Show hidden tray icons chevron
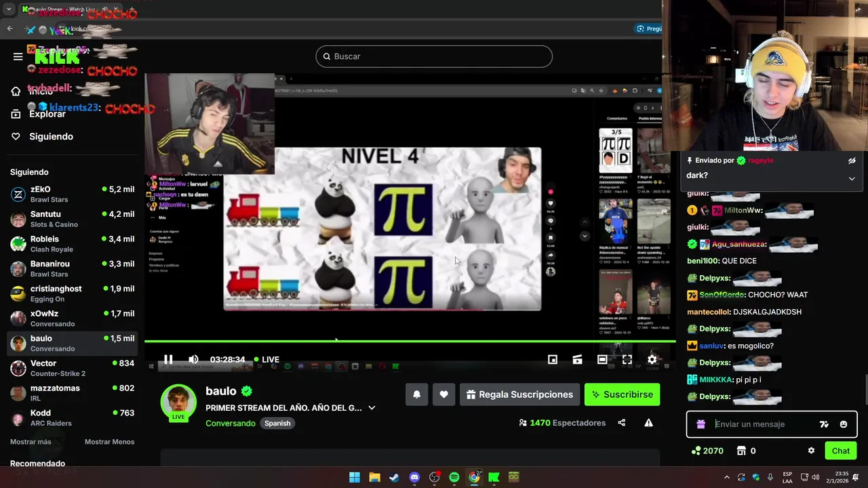The height and width of the screenshot is (488, 868). (727, 477)
